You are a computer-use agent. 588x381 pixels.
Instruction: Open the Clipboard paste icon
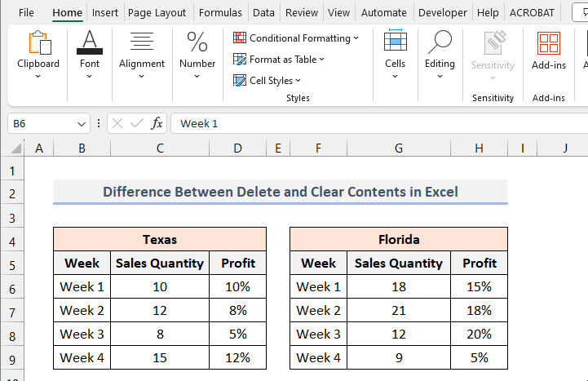pyautogui.click(x=38, y=43)
